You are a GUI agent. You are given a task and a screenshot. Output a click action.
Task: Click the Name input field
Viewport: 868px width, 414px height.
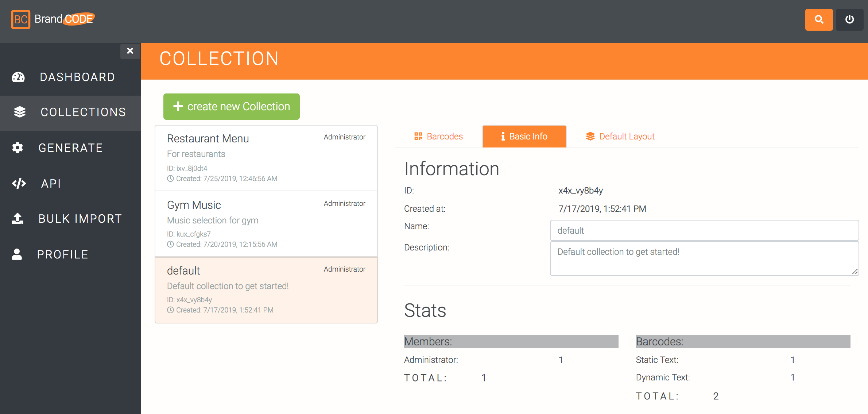(x=704, y=230)
